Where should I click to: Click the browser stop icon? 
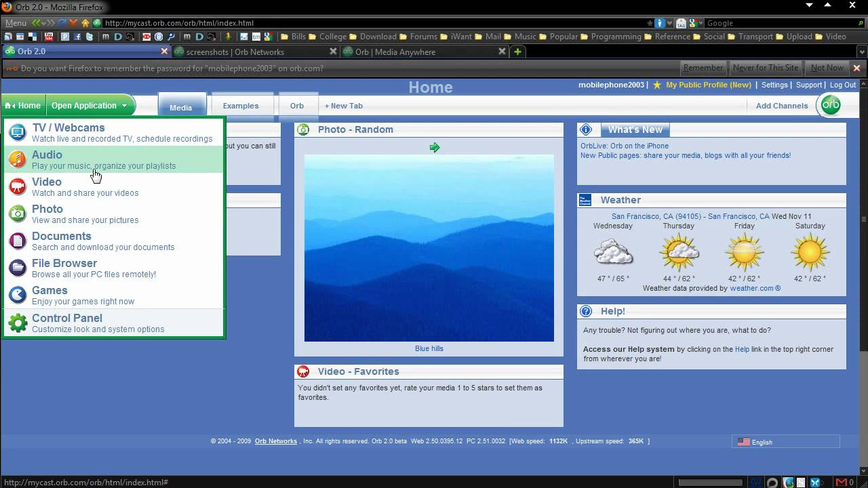(x=73, y=23)
